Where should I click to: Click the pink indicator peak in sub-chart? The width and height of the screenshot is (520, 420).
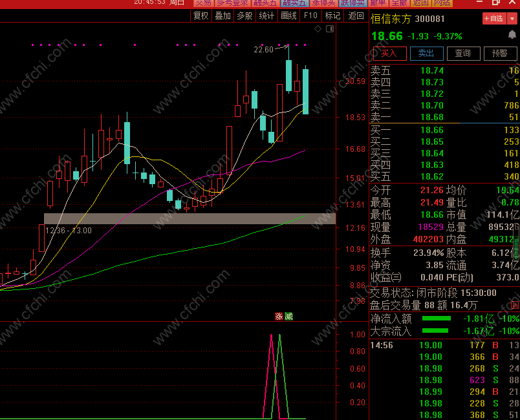pos(272,335)
